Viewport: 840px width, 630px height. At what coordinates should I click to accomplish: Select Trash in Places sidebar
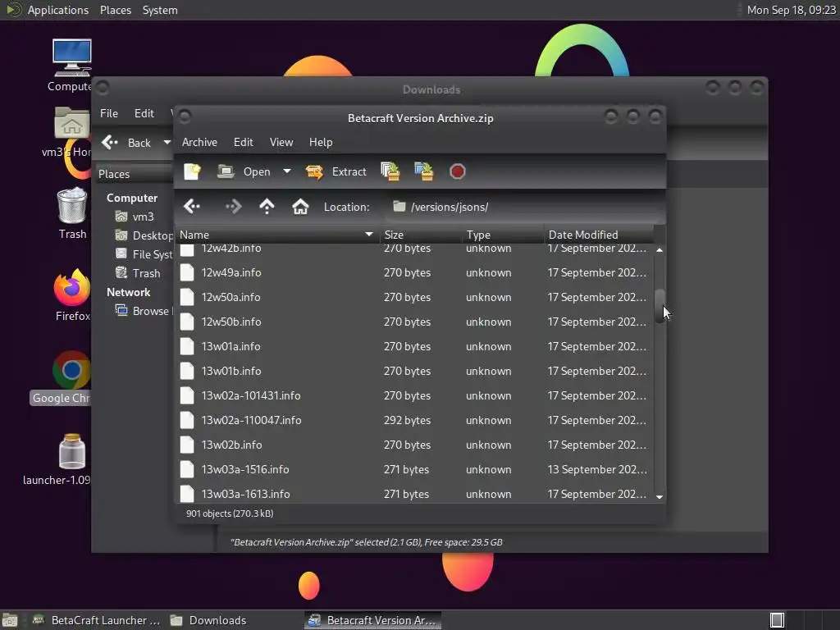coord(138,273)
